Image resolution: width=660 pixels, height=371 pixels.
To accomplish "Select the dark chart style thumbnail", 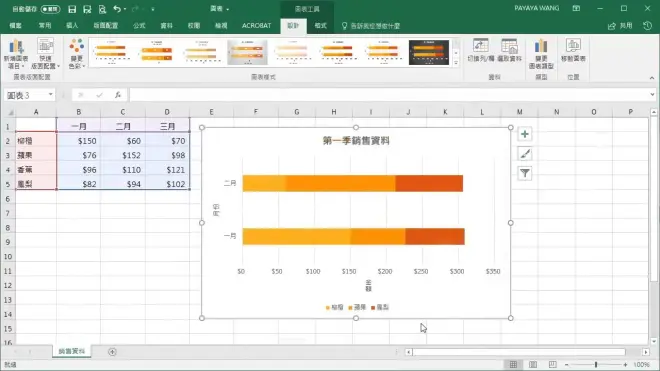I will click(429, 52).
